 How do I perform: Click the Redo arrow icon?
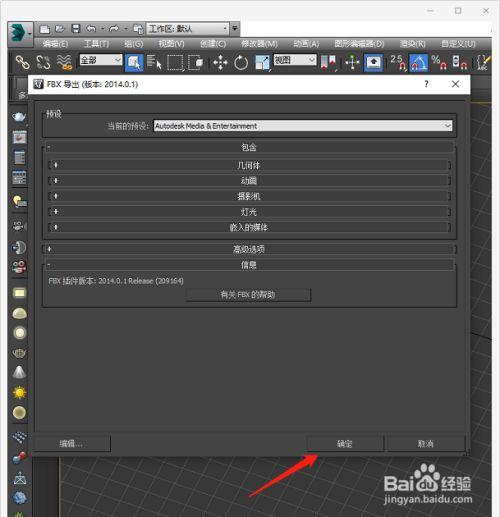point(114,29)
